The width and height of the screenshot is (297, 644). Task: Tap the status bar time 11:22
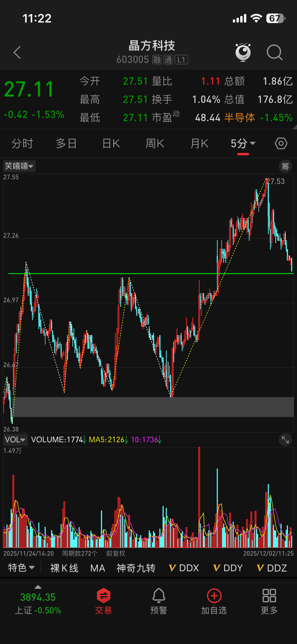37,18
